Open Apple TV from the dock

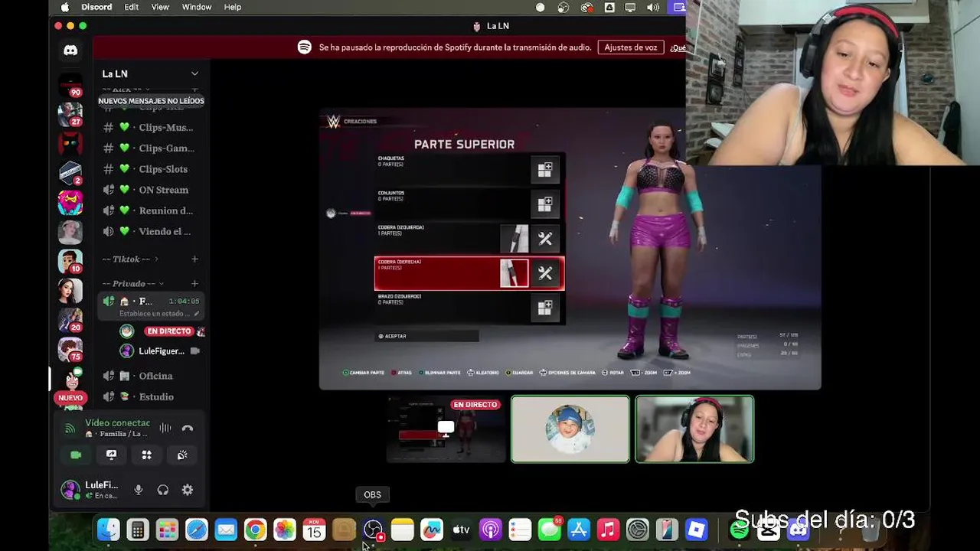pos(461,530)
